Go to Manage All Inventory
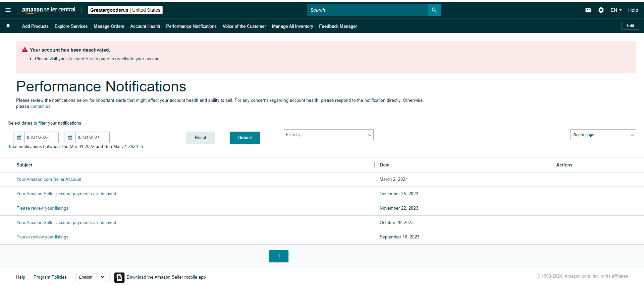 (292, 26)
